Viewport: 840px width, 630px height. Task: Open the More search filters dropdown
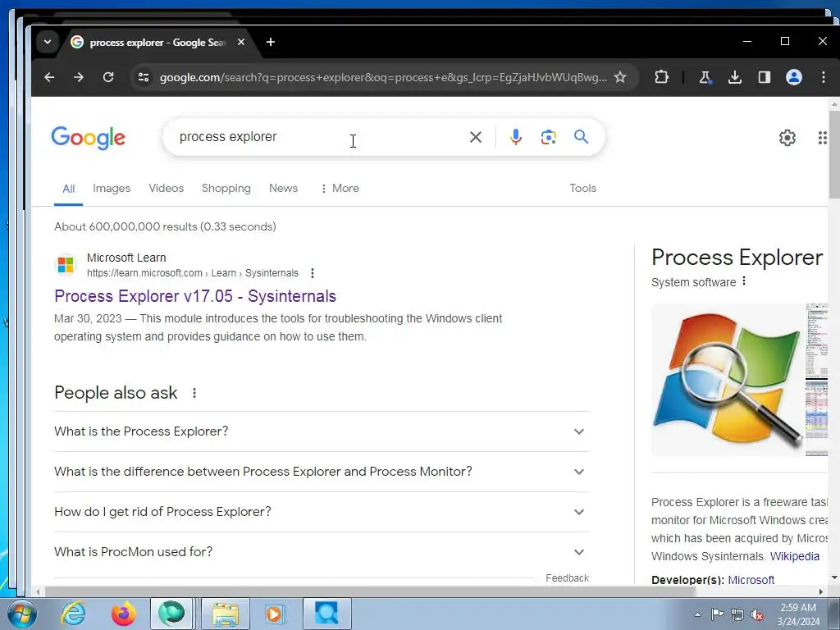[340, 189]
